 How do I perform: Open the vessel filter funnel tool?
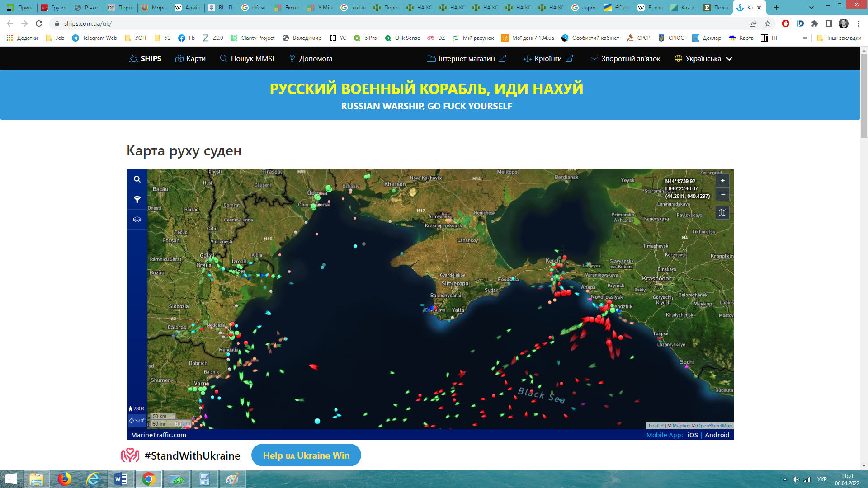pos(137,199)
